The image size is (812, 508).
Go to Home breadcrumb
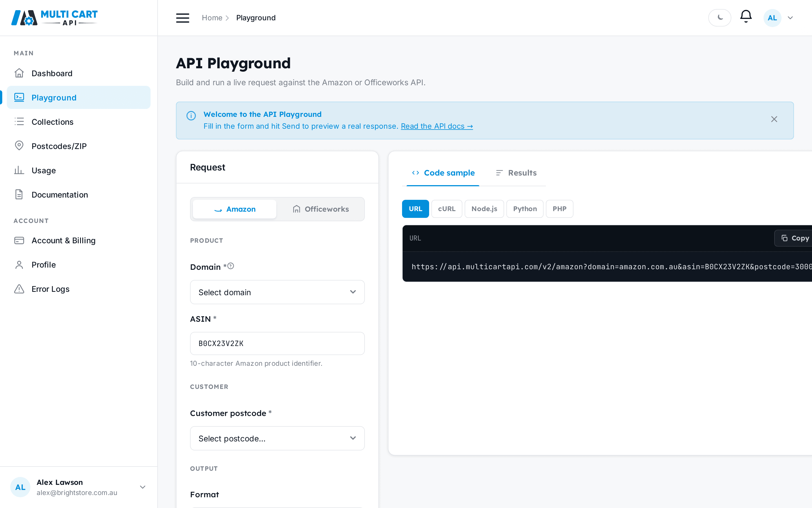coord(212,18)
